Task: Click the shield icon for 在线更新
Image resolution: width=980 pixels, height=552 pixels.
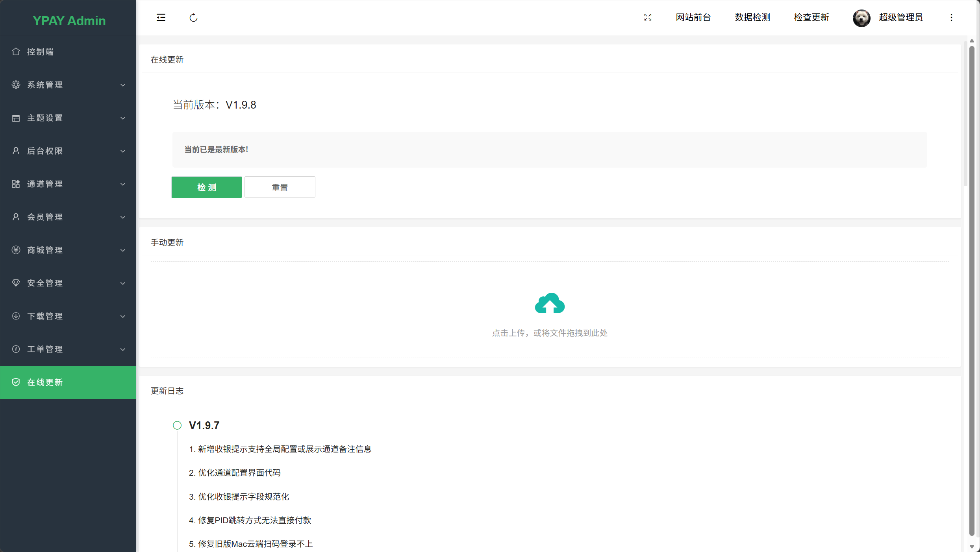Action: 16,382
